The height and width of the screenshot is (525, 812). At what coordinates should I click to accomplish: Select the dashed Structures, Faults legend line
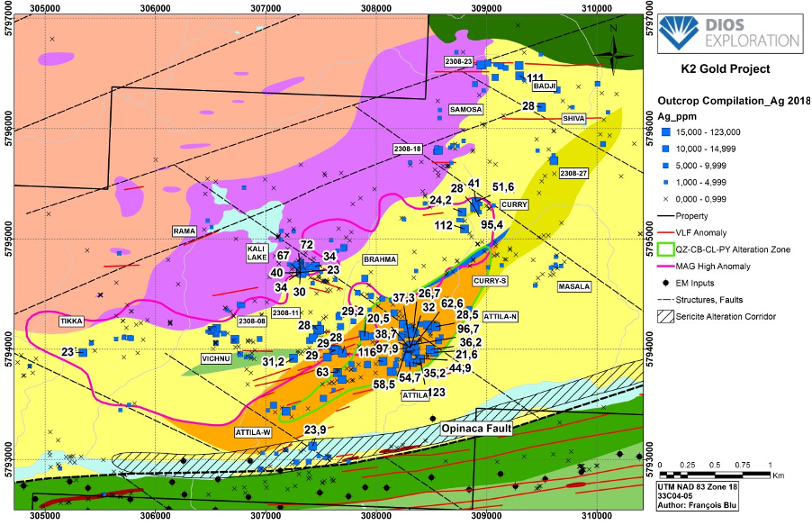coord(669,300)
